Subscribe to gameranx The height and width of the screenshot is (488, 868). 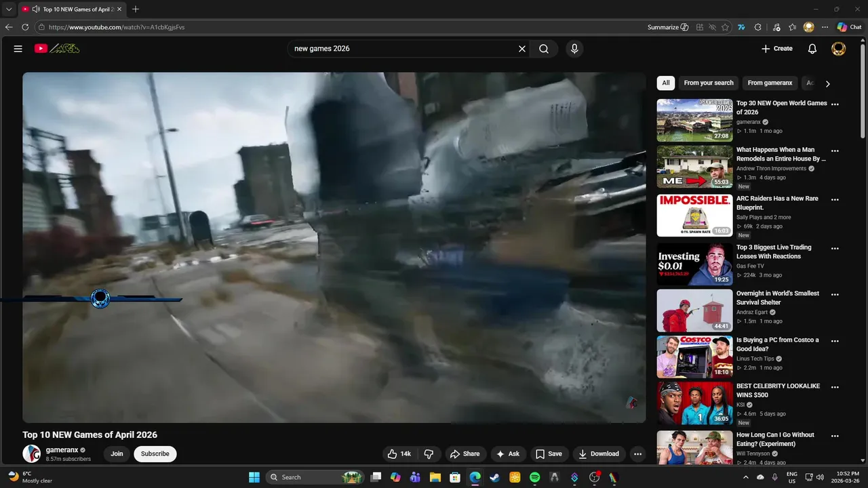[155, 454]
